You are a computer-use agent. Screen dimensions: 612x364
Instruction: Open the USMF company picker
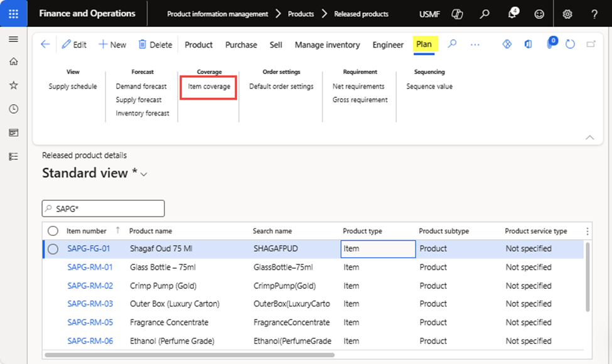(x=429, y=14)
